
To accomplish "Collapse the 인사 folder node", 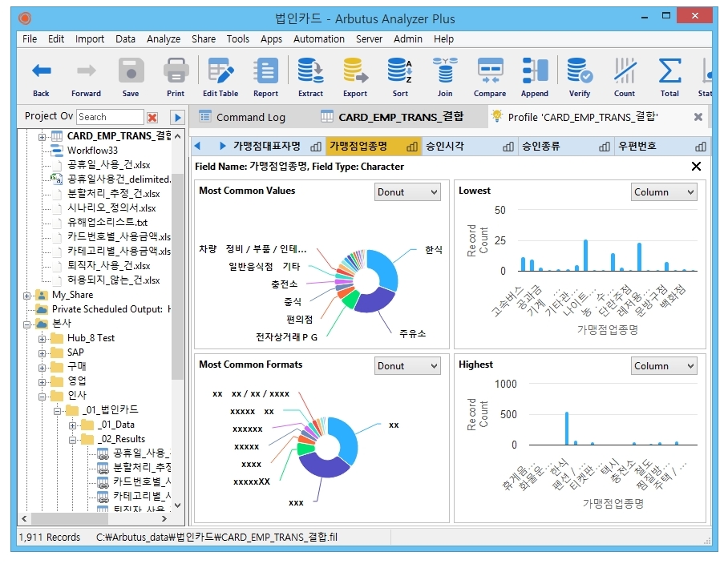I will (42, 397).
